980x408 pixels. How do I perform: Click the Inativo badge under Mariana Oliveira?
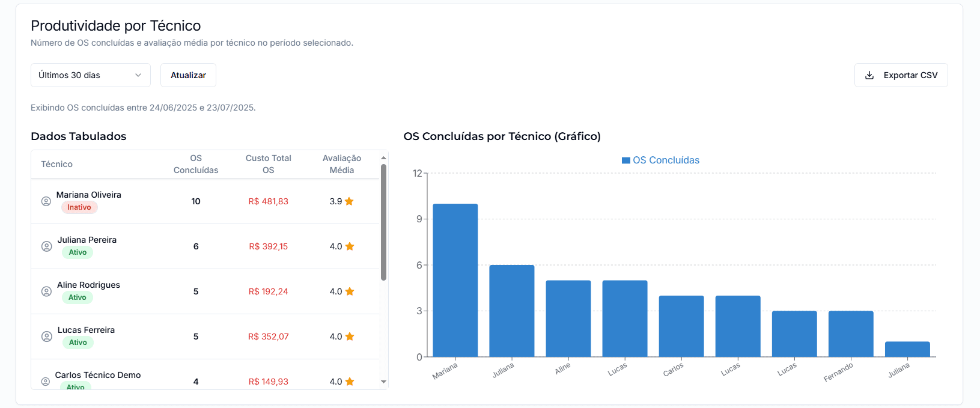pyautogui.click(x=79, y=207)
